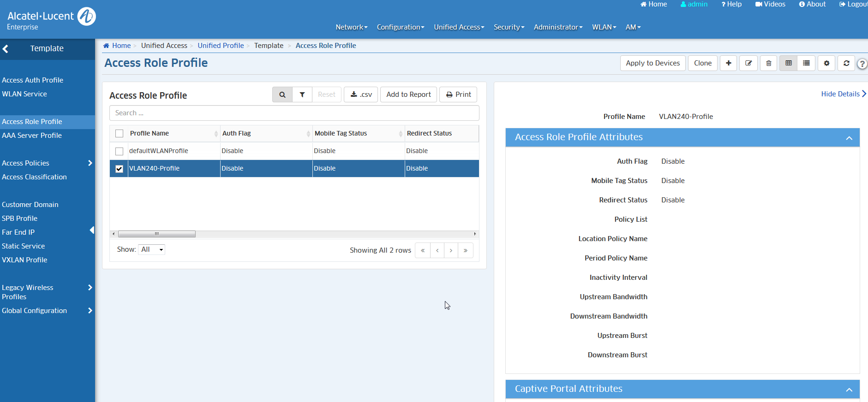This screenshot has height=402, width=868.
Task: Click the edit pencil icon in toolbar
Action: pyautogui.click(x=748, y=63)
